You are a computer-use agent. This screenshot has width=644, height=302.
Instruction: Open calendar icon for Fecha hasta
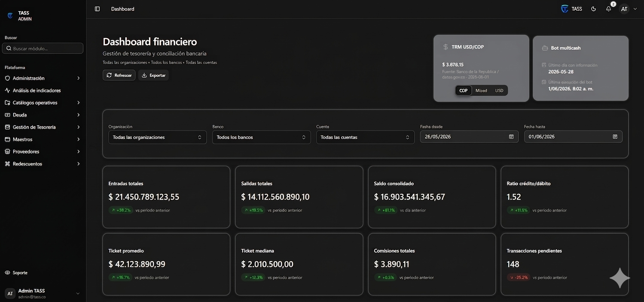click(x=615, y=137)
